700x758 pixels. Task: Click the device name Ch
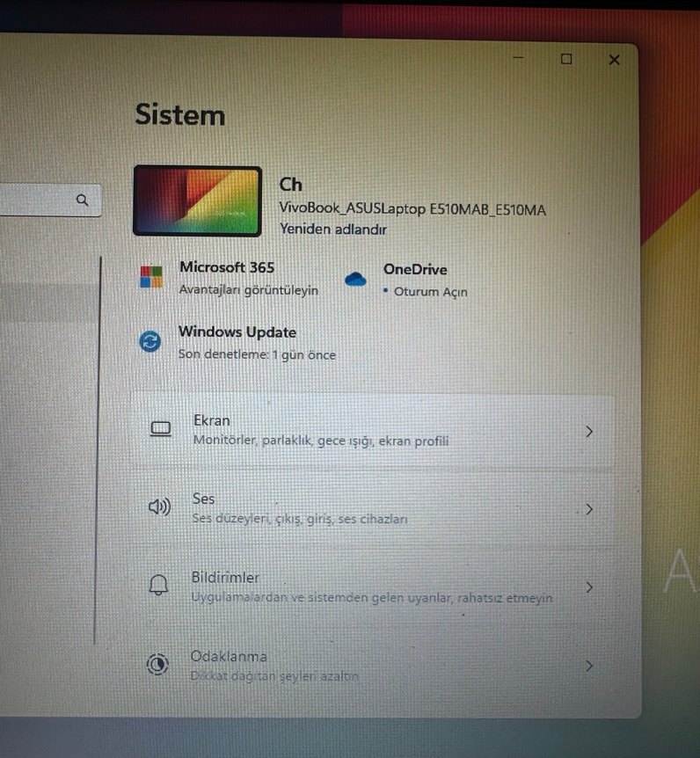[x=290, y=185]
